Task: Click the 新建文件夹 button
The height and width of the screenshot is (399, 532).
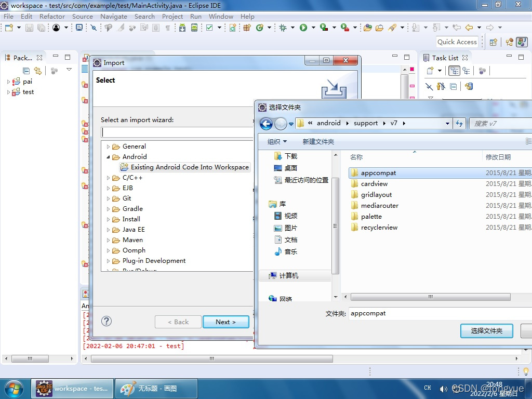Action: pos(318,141)
